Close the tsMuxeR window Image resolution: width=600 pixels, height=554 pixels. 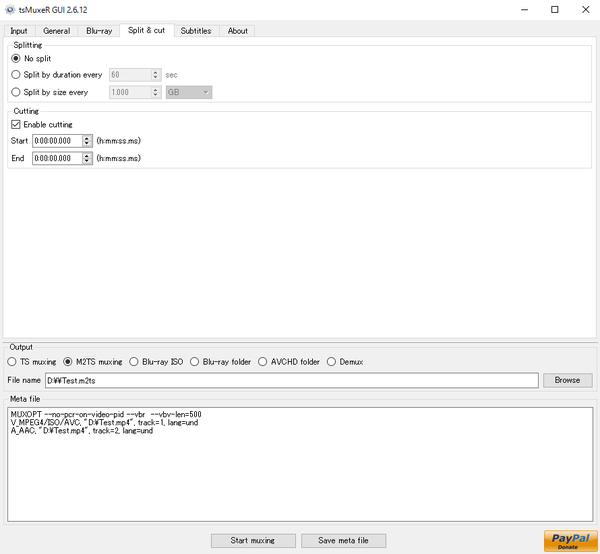pyautogui.click(x=585, y=10)
